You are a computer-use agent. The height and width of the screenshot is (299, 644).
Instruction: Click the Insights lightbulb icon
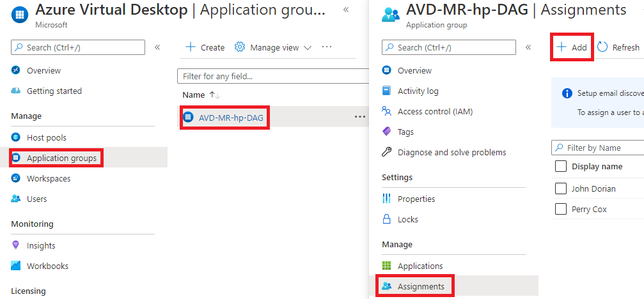[x=15, y=245]
